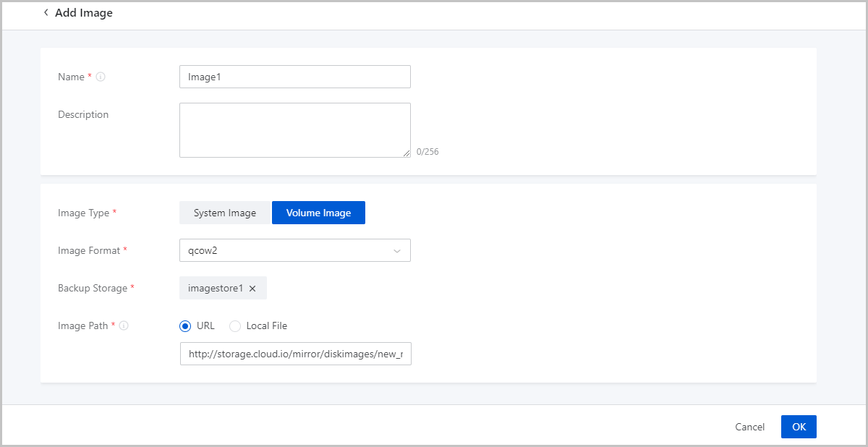868x447 pixels.
Task: Click the Image Format dropdown arrow
Action: [396, 251]
